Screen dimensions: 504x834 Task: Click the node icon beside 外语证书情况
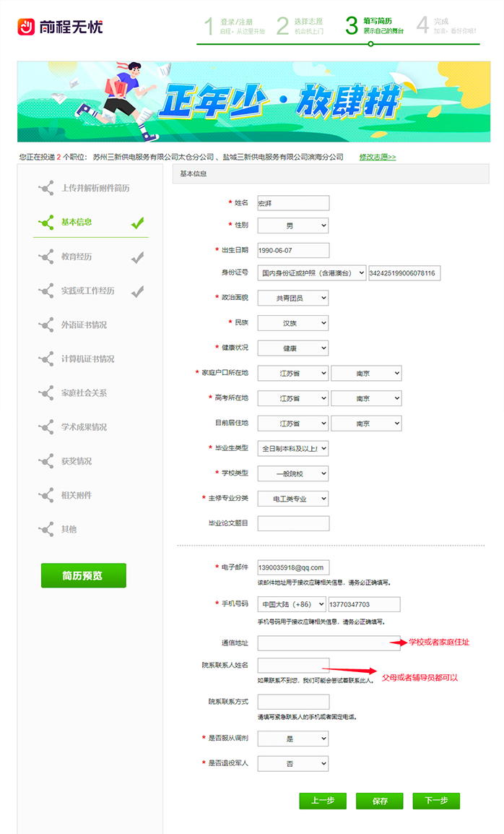click(x=46, y=325)
